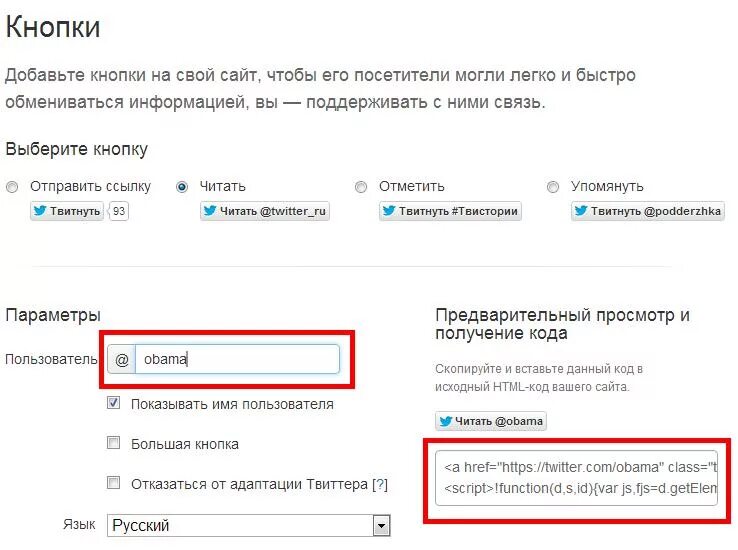The image size is (738, 550).
Task: Click the Читать @twitter_ru follow button
Action: 265,211
